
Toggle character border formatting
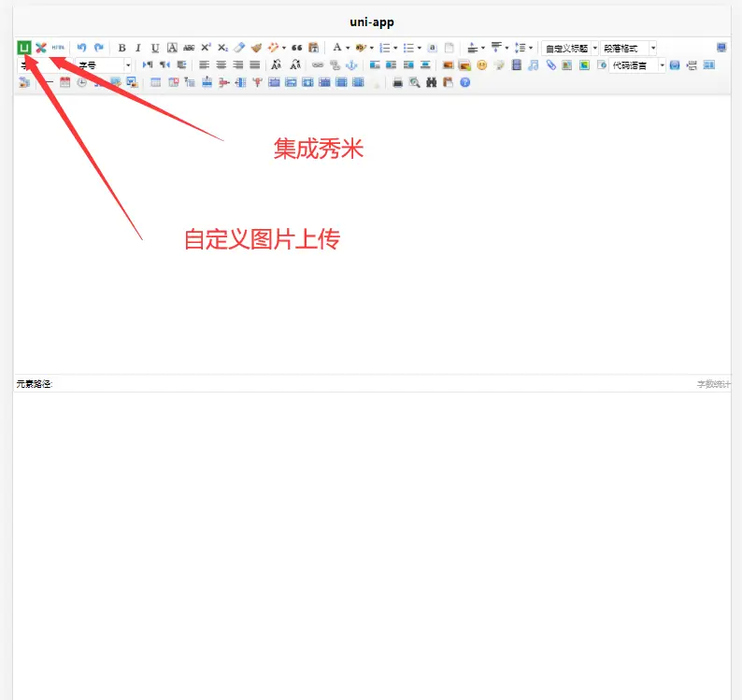click(172, 48)
